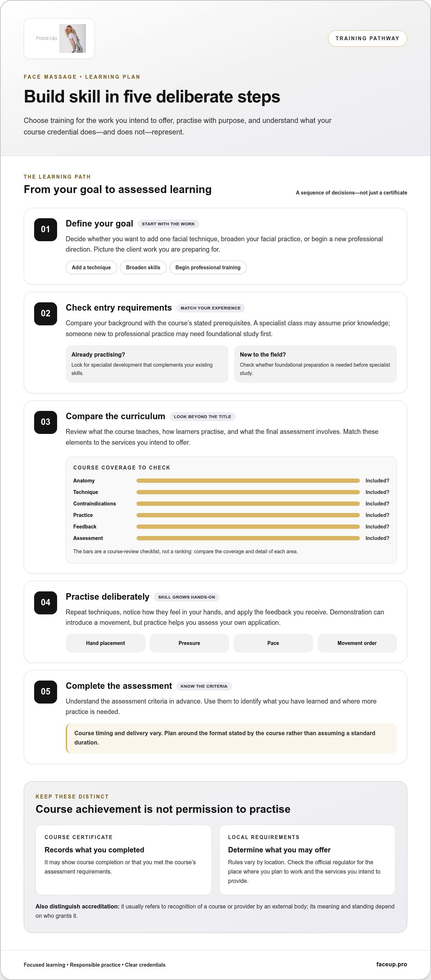Viewport: 431px width, 980px height.
Task: Select the step 05 number icon
Action: coord(46,692)
